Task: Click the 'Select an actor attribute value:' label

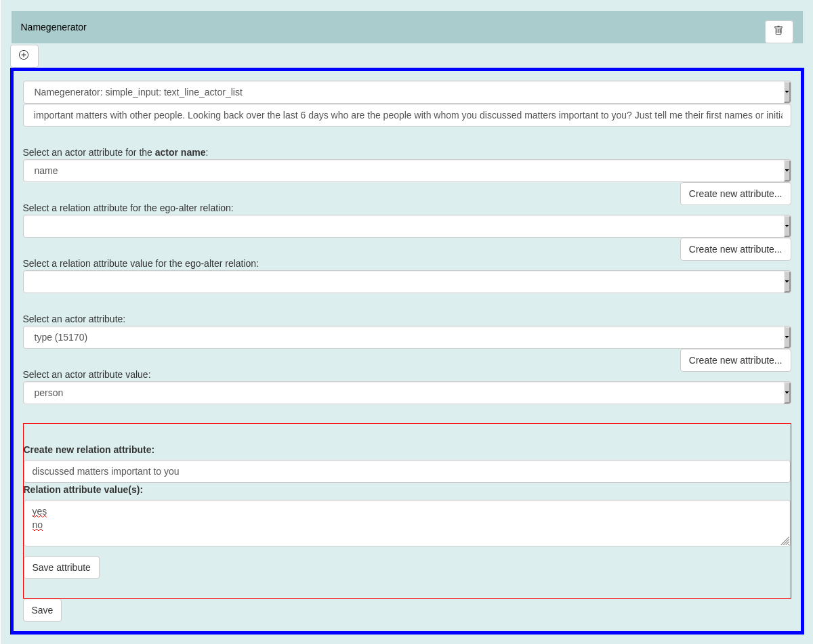Action: tap(87, 374)
